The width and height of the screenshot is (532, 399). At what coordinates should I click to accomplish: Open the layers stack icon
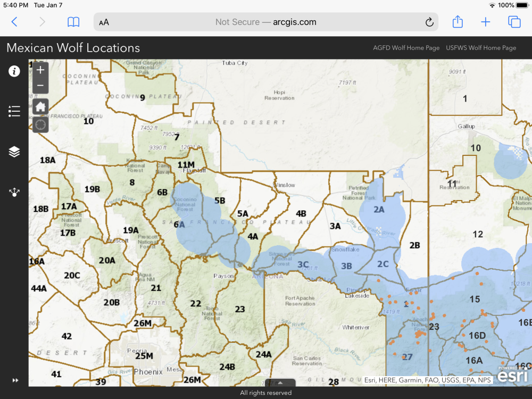pyautogui.click(x=14, y=152)
